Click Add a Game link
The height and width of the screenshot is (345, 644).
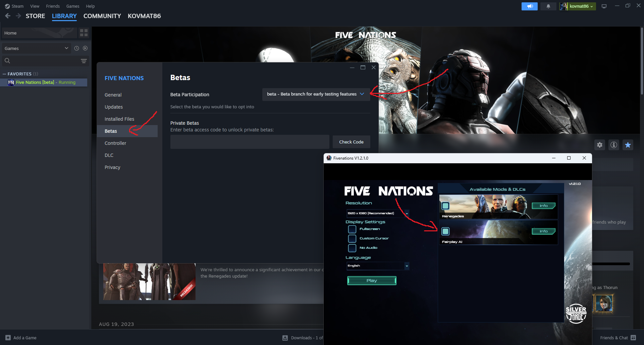(25, 338)
